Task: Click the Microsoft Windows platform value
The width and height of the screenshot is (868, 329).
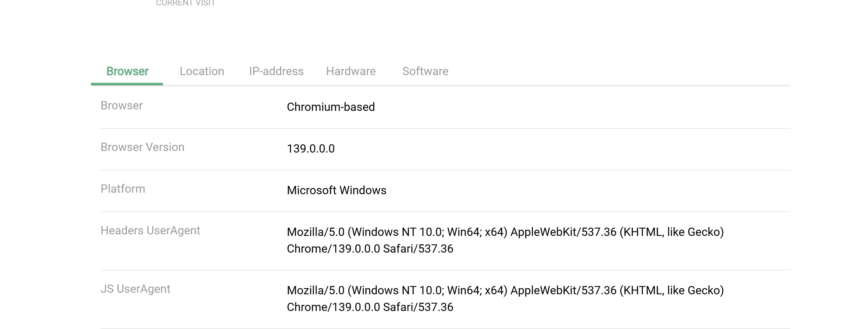Action: pyautogui.click(x=337, y=190)
